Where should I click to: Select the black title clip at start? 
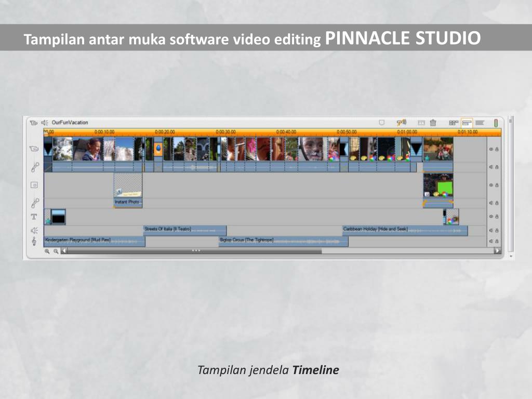coord(58,217)
